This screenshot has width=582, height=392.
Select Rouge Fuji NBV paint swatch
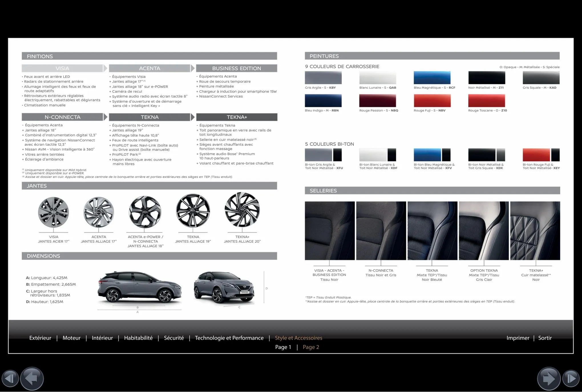click(x=432, y=101)
